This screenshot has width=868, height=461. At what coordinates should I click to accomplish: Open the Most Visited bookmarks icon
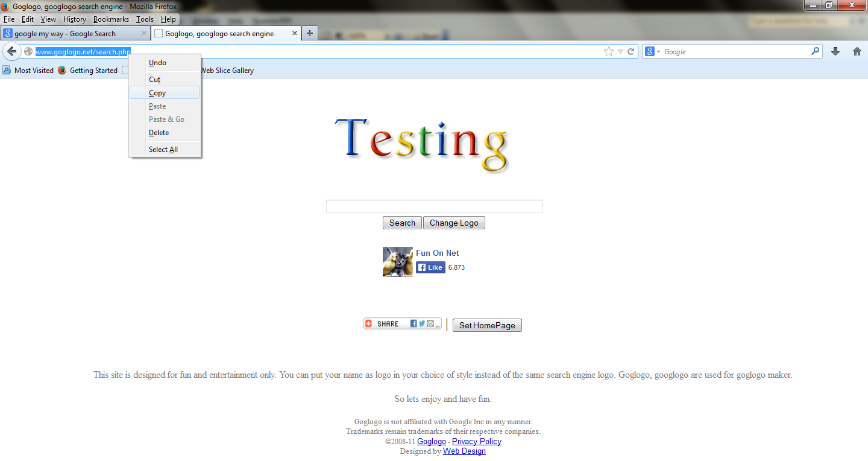7,70
